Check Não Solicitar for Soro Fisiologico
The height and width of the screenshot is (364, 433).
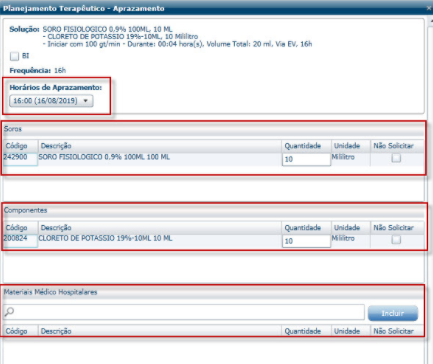click(396, 158)
